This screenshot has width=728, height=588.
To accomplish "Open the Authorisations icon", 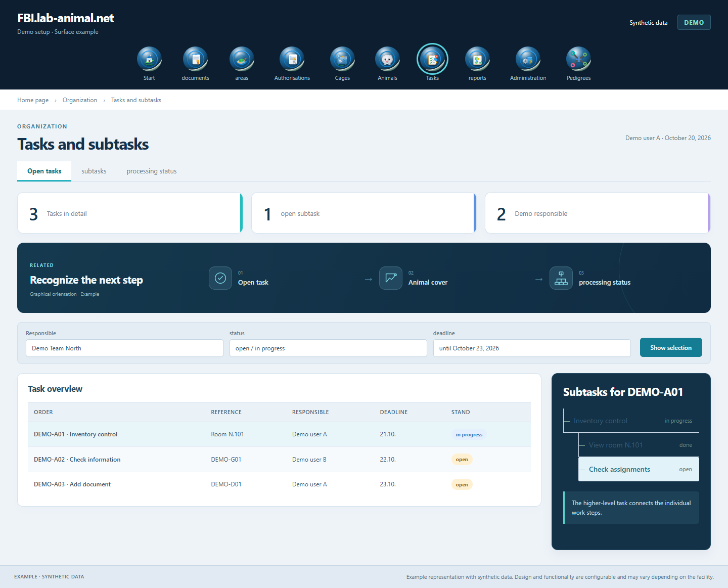I will [292, 59].
